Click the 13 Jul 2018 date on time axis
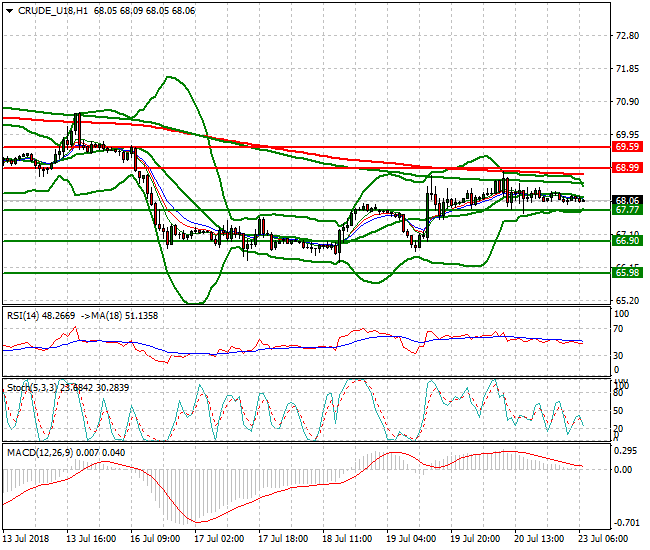Image resolution: width=650 pixels, height=550 pixels. tap(27, 538)
